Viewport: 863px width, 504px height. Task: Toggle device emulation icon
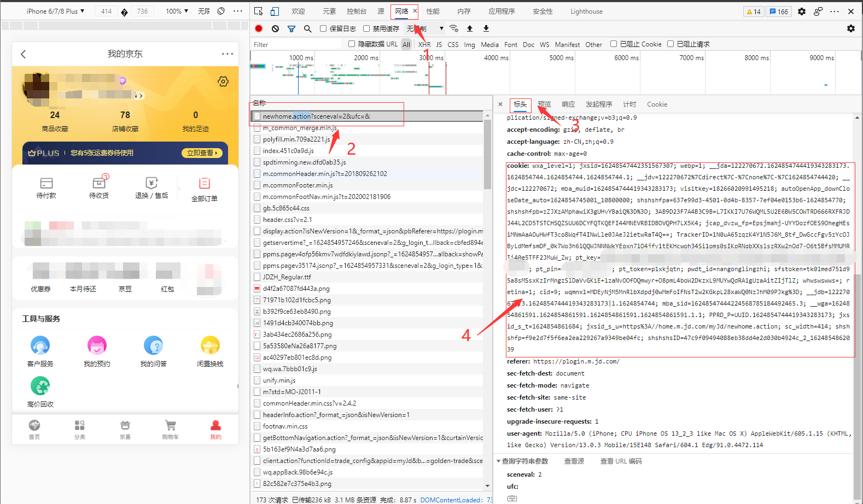(x=275, y=11)
